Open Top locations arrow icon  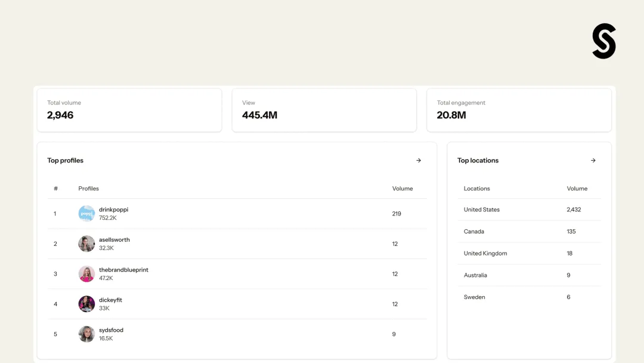[593, 161]
